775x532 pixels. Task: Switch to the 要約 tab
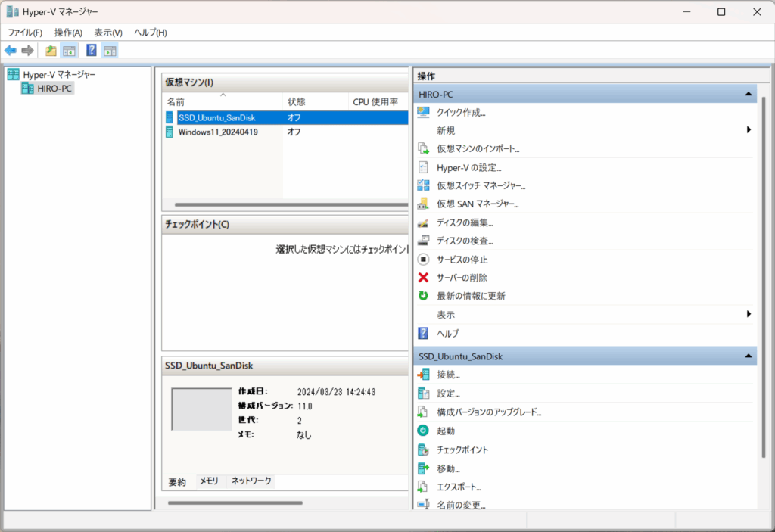click(177, 482)
